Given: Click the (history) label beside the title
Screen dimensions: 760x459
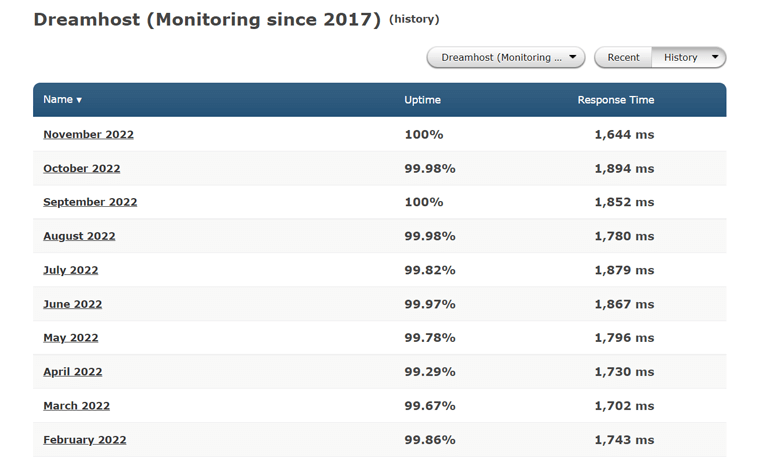Looking at the screenshot, I should [x=414, y=19].
